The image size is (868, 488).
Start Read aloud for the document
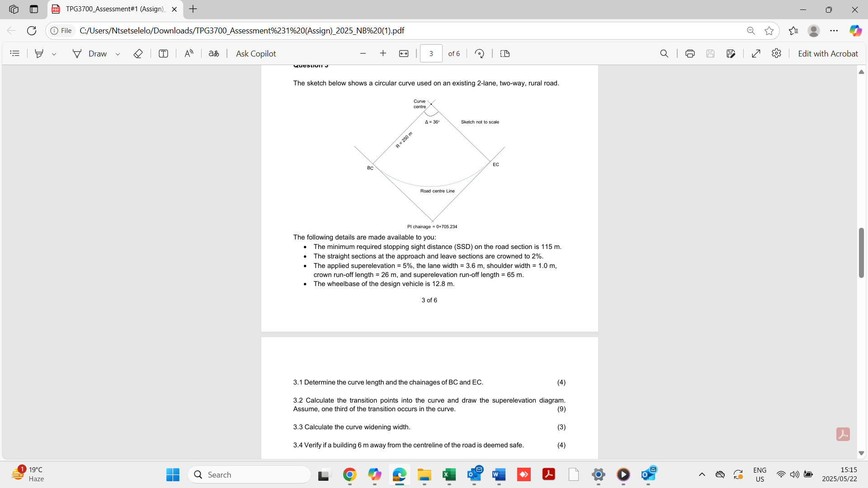(x=189, y=53)
